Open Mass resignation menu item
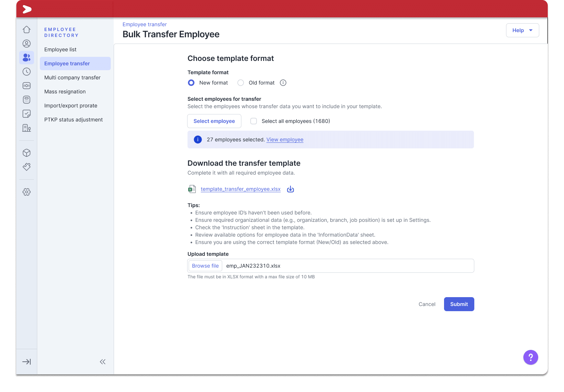This screenshot has height=392, width=564. (x=65, y=92)
